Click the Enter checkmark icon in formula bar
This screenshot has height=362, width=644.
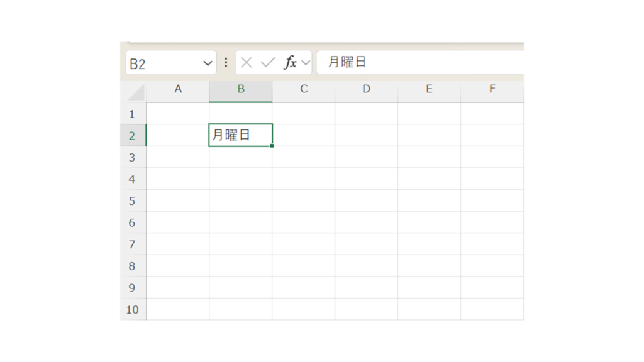tap(268, 63)
